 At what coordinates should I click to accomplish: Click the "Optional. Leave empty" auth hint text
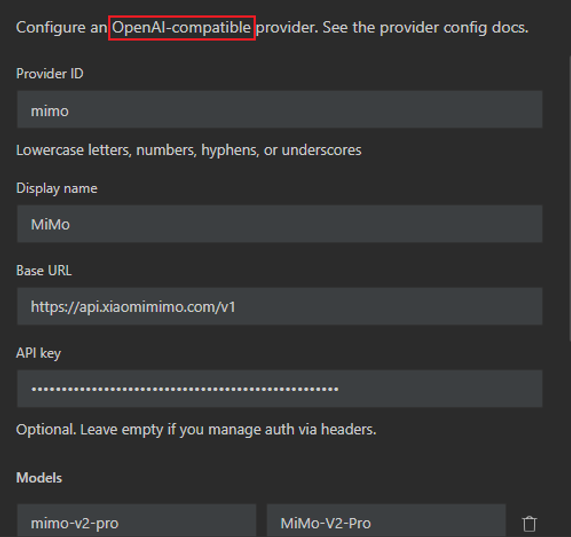click(x=196, y=430)
